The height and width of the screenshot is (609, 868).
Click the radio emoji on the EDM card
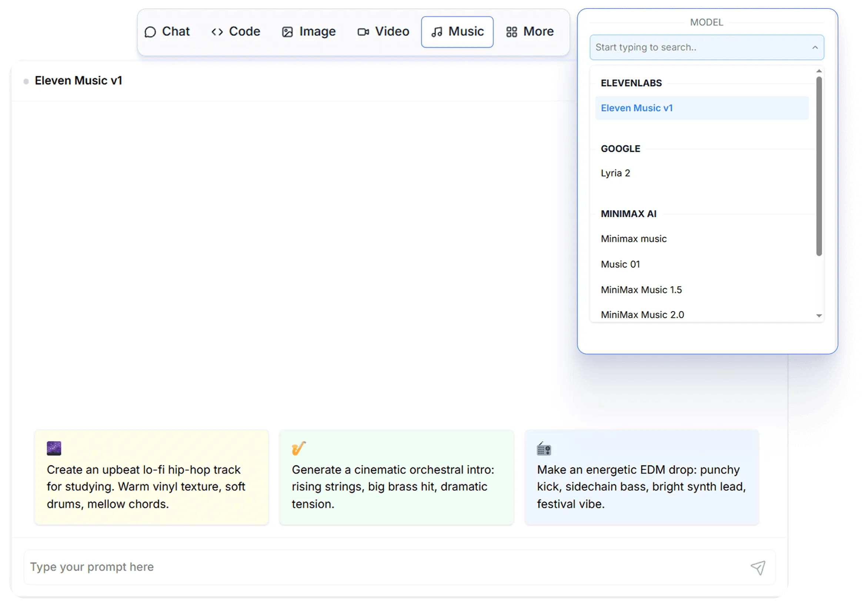click(544, 449)
